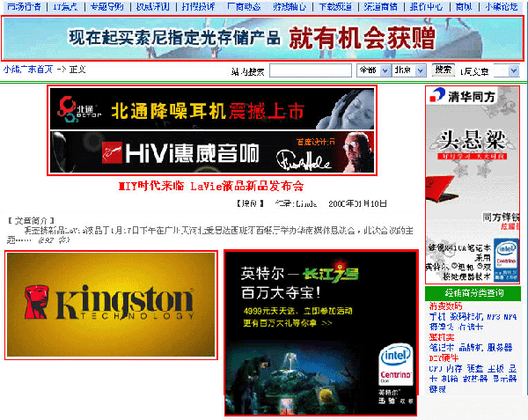Select the MP3 category link
The height and width of the screenshot is (420, 528).
click(x=494, y=317)
